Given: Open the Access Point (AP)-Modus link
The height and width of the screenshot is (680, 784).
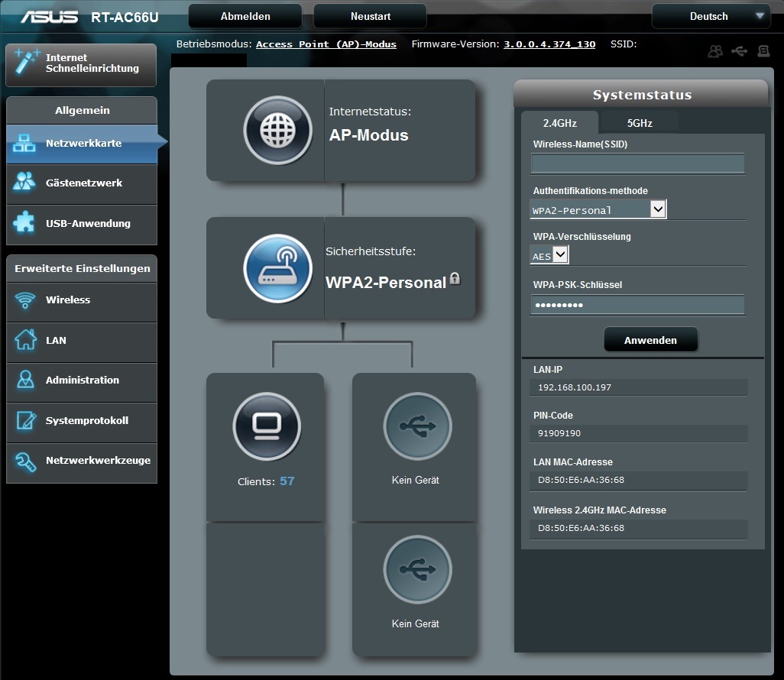Looking at the screenshot, I should [x=326, y=44].
